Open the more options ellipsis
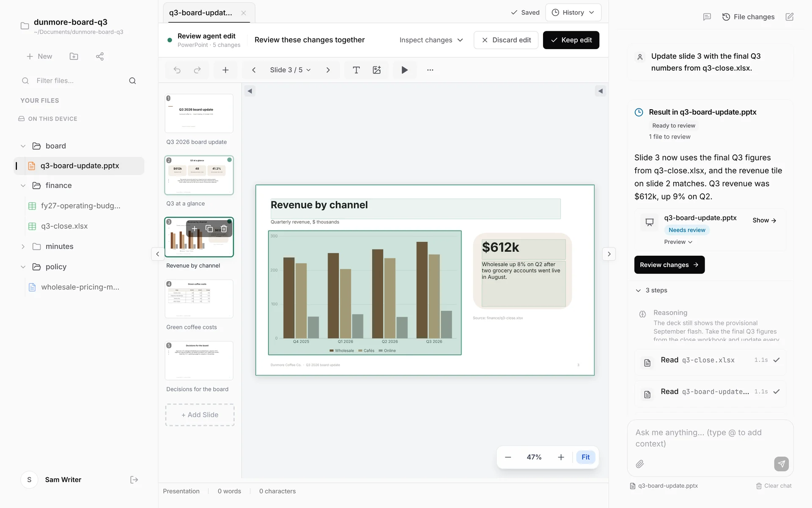The image size is (812, 508). coord(430,70)
